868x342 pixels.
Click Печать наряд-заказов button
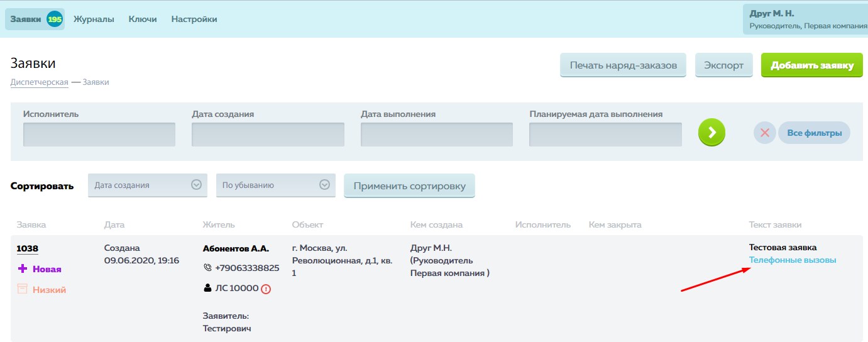623,65
